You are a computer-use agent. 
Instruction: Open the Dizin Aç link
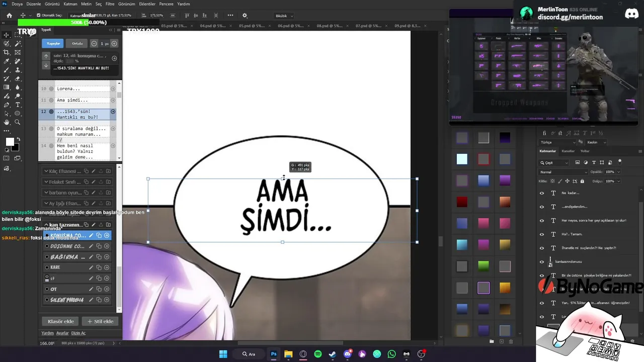click(x=78, y=333)
